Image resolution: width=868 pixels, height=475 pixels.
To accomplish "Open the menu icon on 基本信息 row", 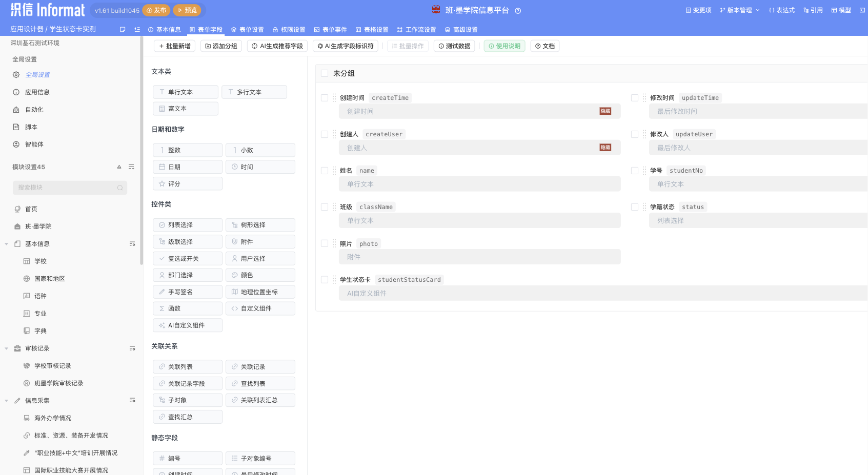I will pos(132,244).
